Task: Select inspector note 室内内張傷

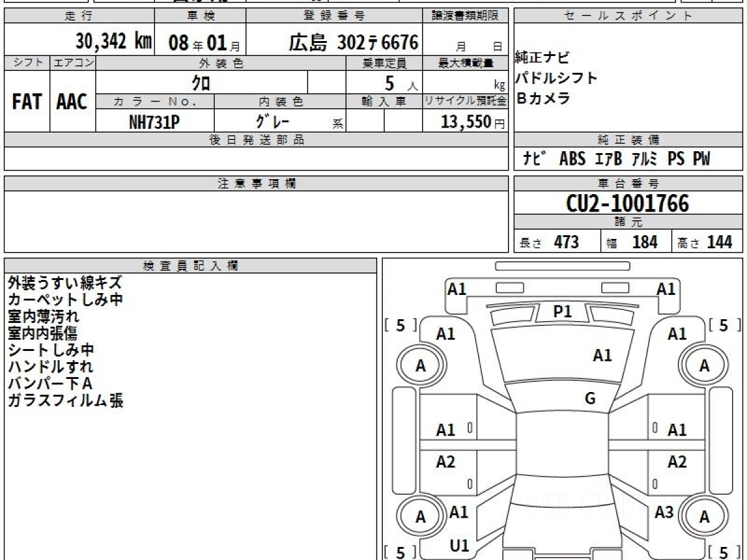Action: [x=43, y=333]
